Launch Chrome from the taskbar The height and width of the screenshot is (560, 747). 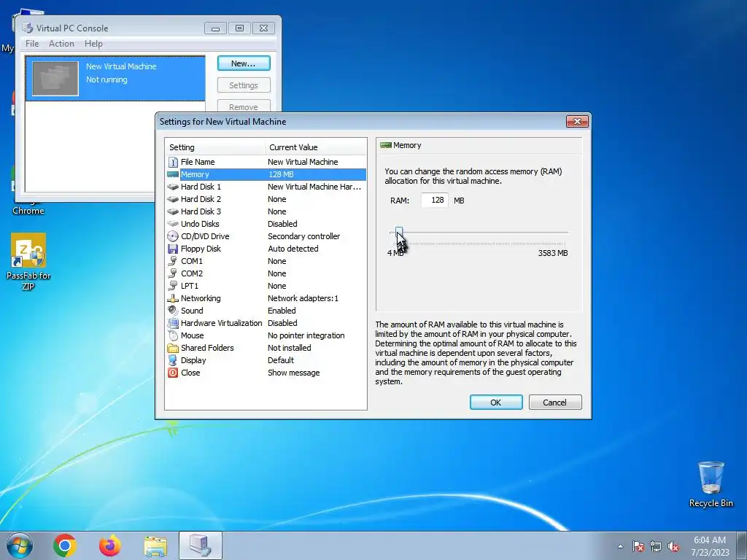pos(65,545)
